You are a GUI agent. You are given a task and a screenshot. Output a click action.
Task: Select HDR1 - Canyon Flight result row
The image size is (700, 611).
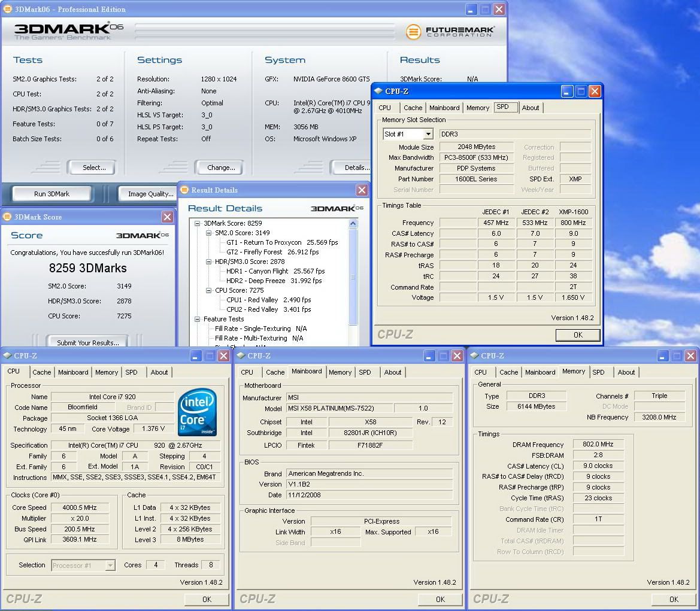point(275,271)
